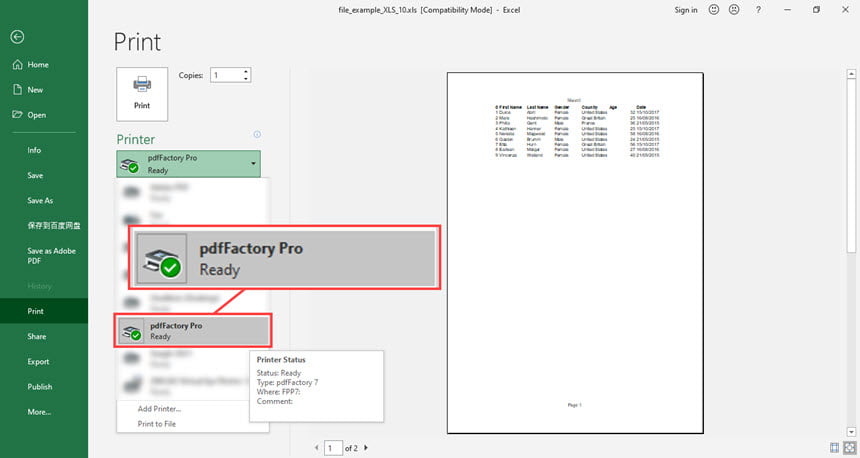The height and width of the screenshot is (458, 860).
Task: Click the Open folder icon
Action: [18, 115]
